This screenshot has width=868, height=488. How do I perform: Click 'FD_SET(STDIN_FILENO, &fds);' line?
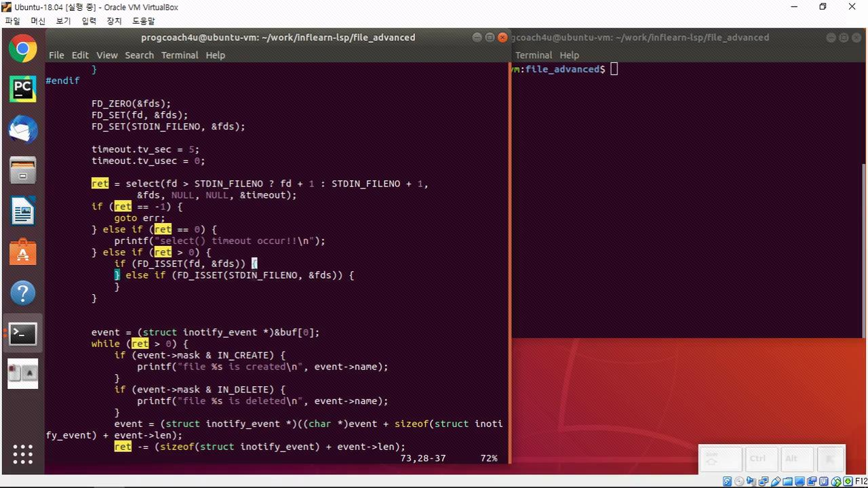pyautogui.click(x=168, y=127)
